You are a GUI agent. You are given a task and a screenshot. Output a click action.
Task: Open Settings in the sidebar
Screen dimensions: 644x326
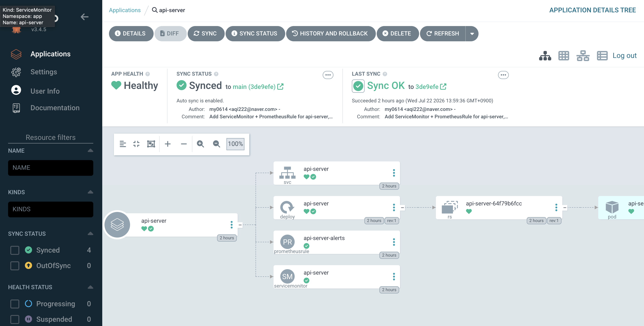point(44,72)
